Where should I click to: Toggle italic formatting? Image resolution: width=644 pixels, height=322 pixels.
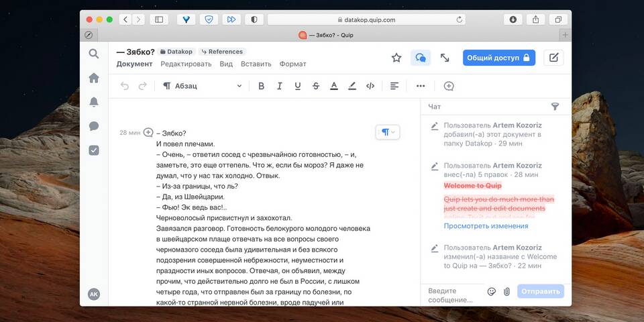(279, 86)
